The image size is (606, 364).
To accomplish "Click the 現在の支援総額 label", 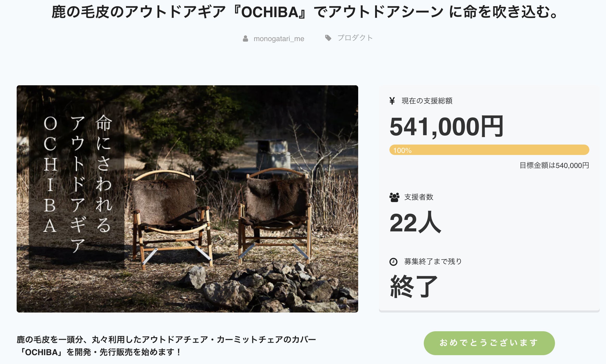I will pyautogui.click(x=427, y=101).
